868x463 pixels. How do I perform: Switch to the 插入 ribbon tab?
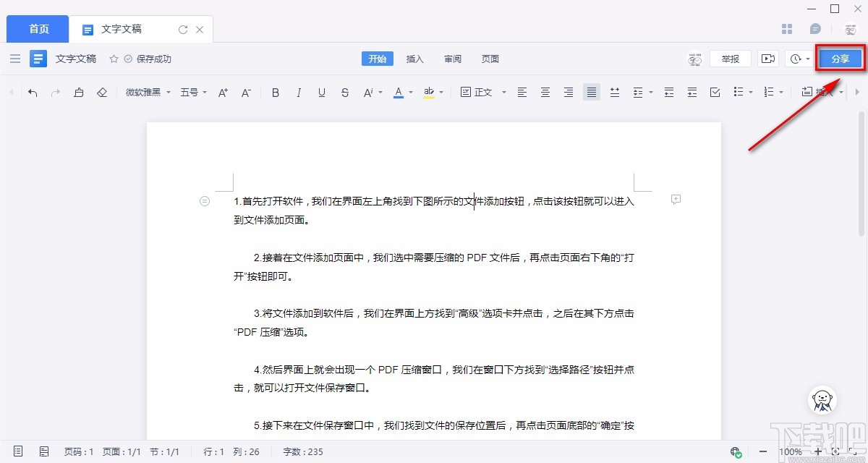pyautogui.click(x=415, y=59)
